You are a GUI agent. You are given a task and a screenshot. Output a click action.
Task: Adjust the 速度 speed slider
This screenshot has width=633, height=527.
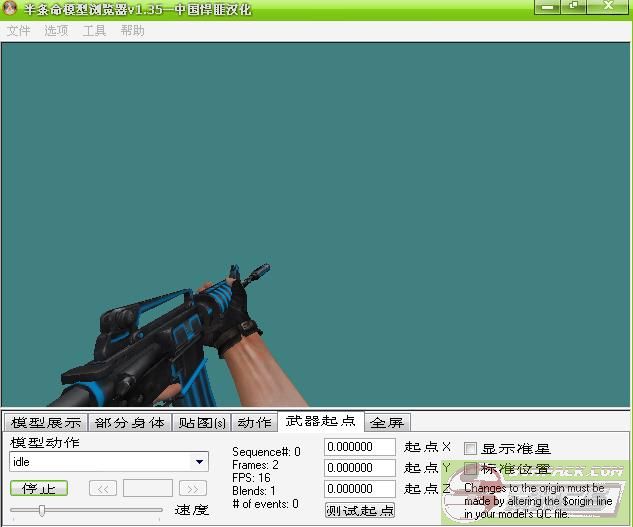[x=42, y=510]
